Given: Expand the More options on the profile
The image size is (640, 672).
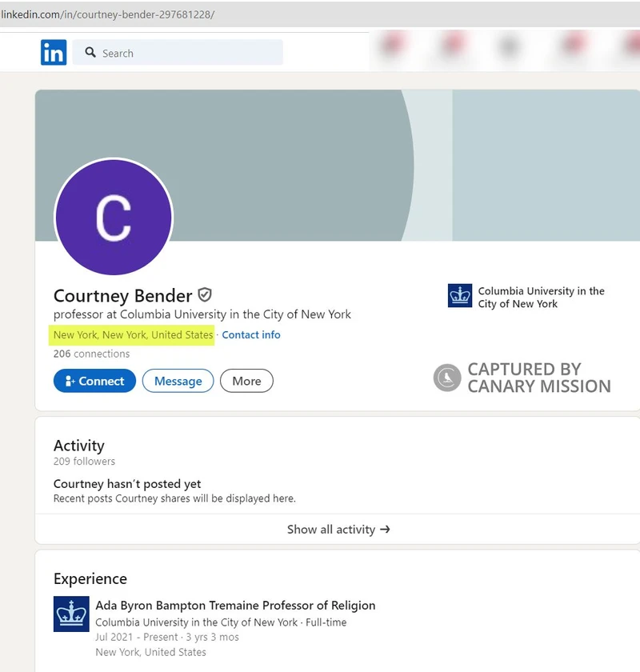Looking at the screenshot, I should (x=246, y=381).
